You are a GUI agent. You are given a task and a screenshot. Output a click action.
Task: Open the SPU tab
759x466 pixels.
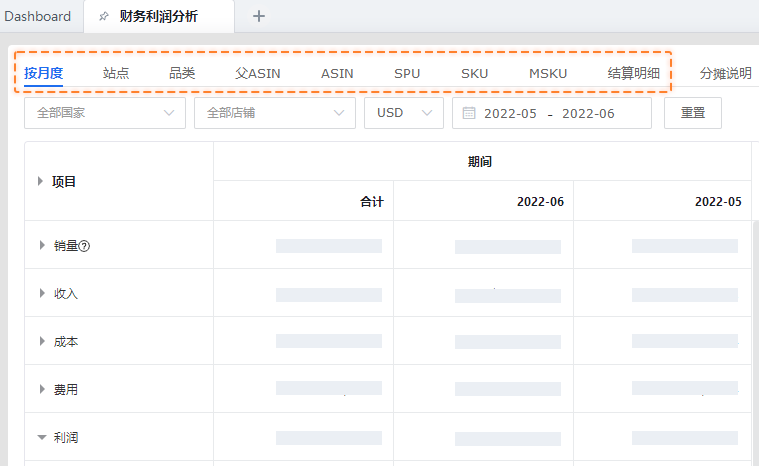tap(407, 74)
